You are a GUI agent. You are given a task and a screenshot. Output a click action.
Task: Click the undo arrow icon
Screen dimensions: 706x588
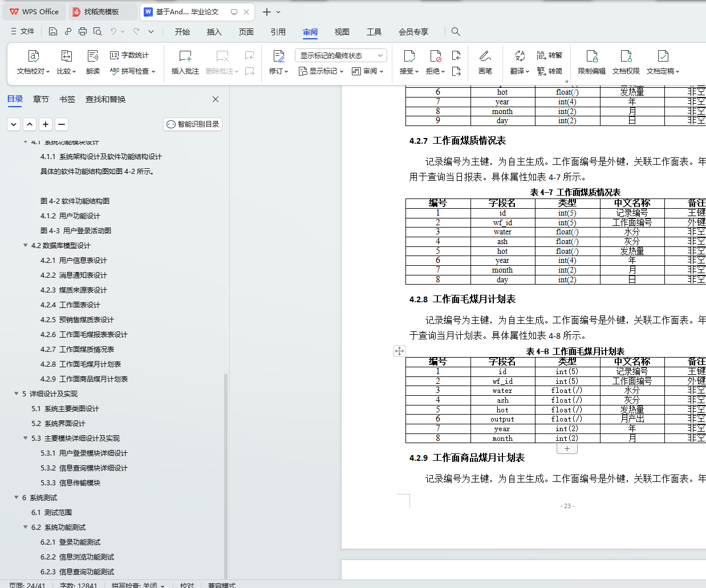click(113, 31)
